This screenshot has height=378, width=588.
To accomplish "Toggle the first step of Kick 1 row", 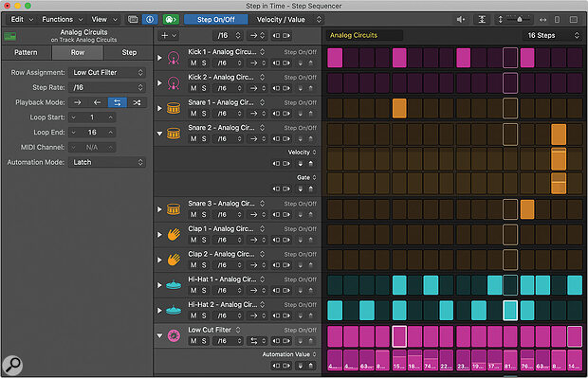I will click(335, 58).
